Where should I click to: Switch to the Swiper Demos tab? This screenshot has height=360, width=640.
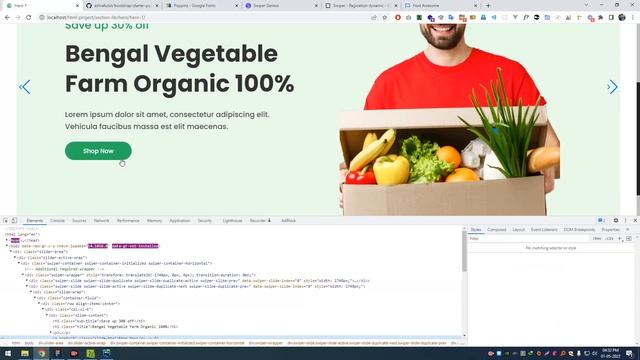282,6
